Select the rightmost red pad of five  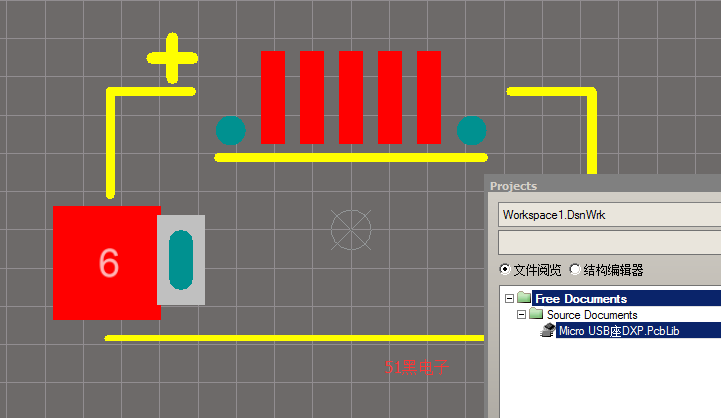[x=429, y=97]
